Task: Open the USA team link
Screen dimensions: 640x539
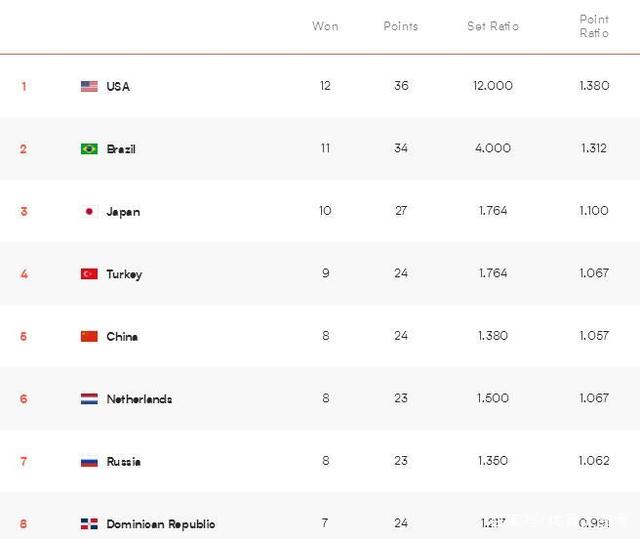Action: click(x=118, y=86)
